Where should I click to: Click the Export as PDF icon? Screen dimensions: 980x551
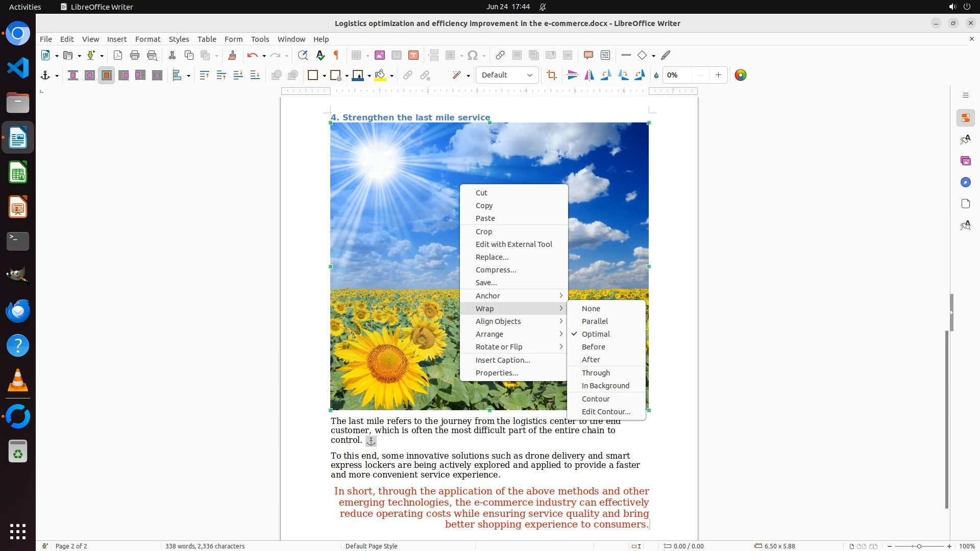point(118,55)
